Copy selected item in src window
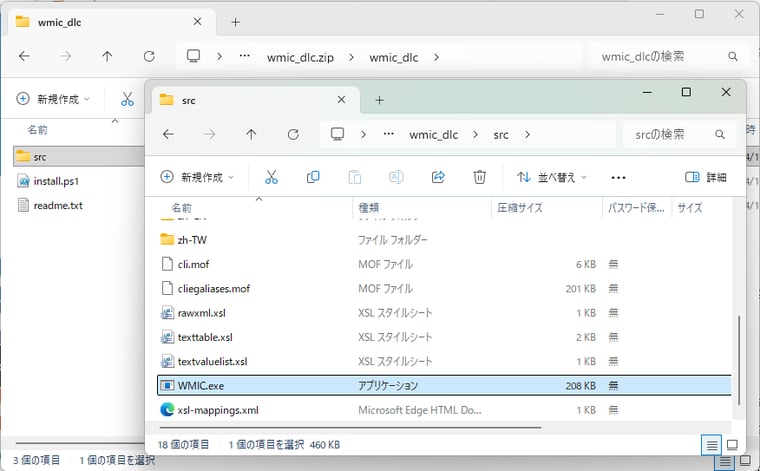The image size is (760, 471). click(313, 177)
